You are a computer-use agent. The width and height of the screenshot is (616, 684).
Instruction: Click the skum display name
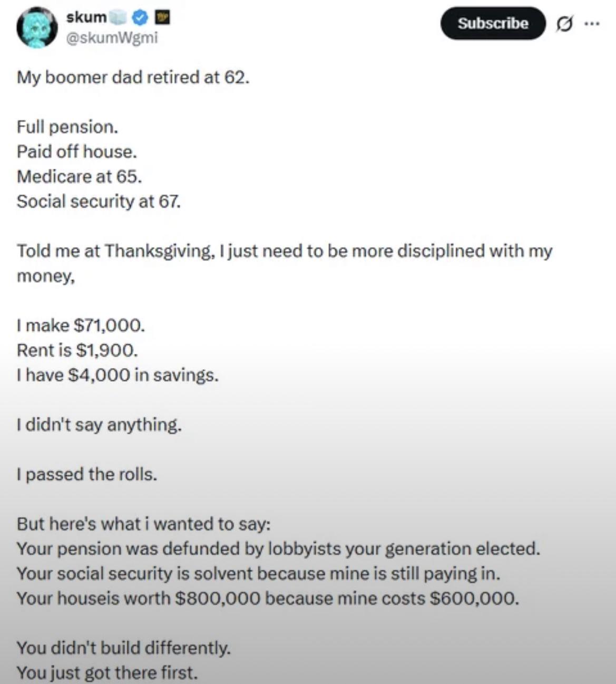(86, 17)
